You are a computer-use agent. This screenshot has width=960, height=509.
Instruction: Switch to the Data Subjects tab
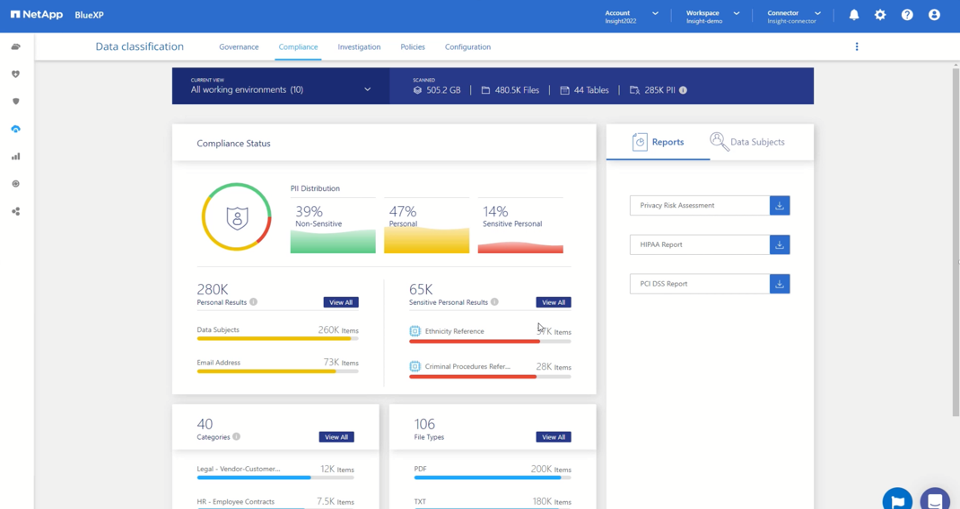click(x=748, y=142)
